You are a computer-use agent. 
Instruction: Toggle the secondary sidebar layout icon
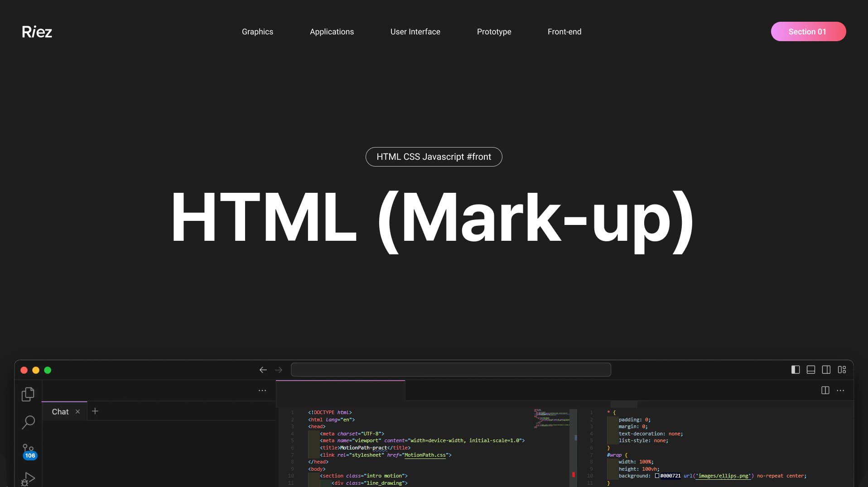click(826, 370)
